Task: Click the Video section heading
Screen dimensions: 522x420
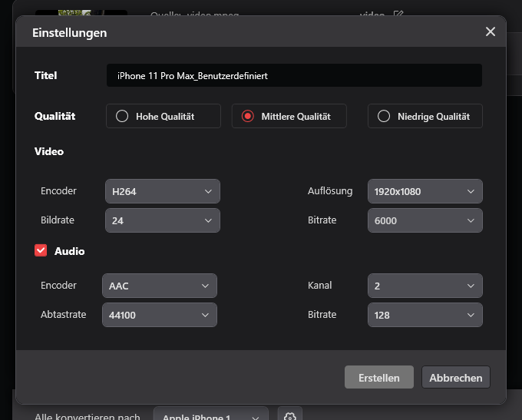Action: (49, 151)
